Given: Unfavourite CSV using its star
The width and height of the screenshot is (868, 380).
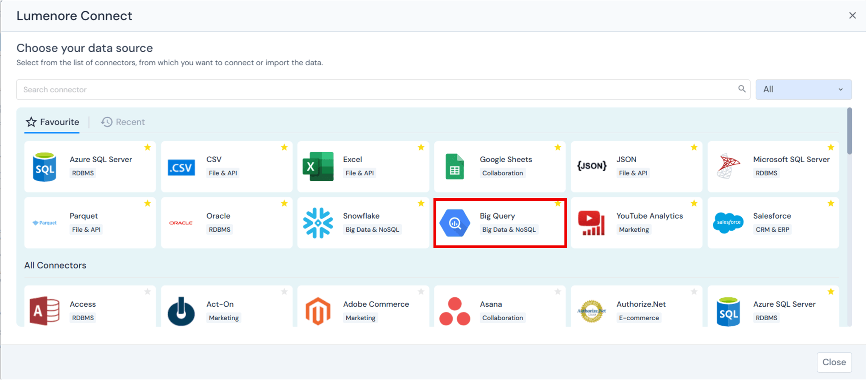Looking at the screenshot, I should tap(284, 147).
